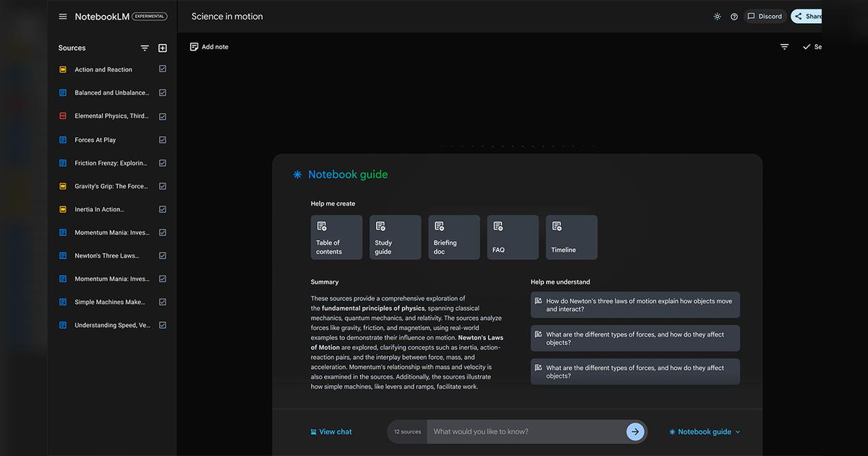Click the Forces At Play doc icon

63,140
